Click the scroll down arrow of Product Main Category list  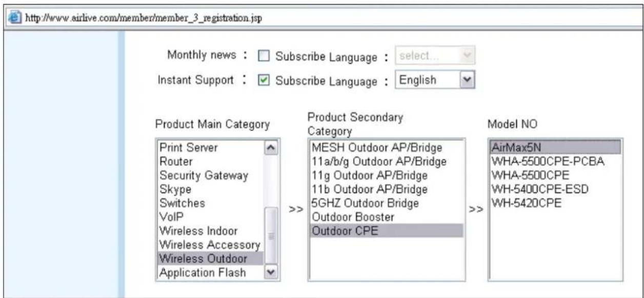point(270,272)
